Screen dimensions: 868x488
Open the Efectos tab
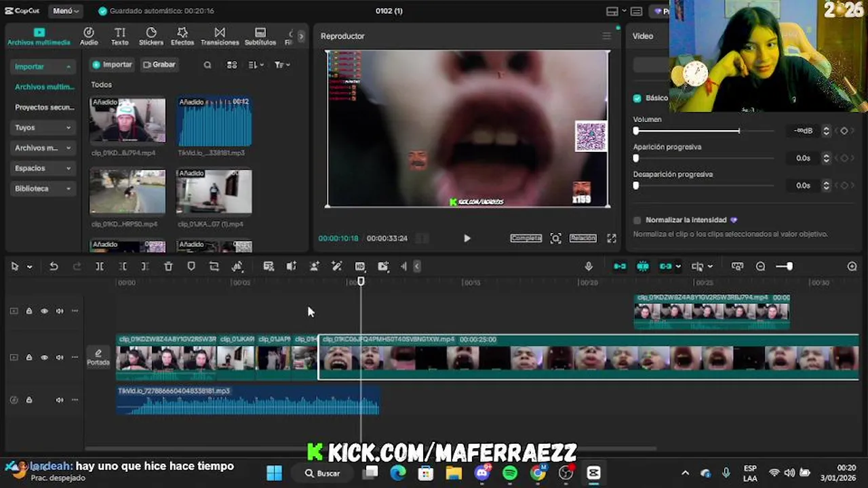click(x=182, y=37)
